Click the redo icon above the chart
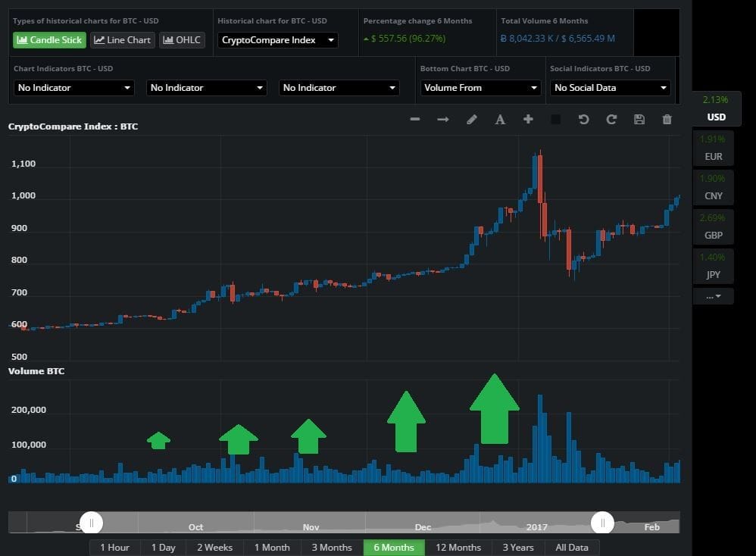The image size is (756, 556). pos(611,119)
